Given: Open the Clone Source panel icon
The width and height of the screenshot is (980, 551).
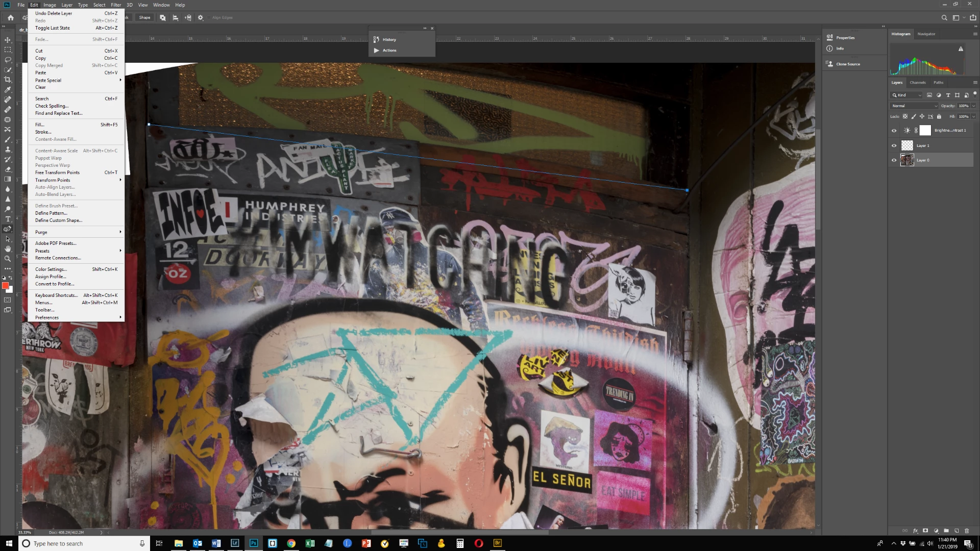Looking at the screenshot, I should pyautogui.click(x=829, y=64).
